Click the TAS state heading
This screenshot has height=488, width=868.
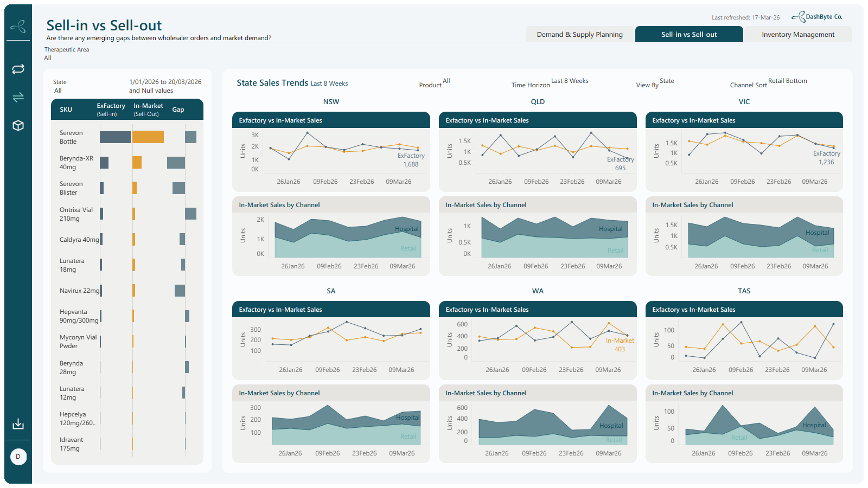pos(744,291)
